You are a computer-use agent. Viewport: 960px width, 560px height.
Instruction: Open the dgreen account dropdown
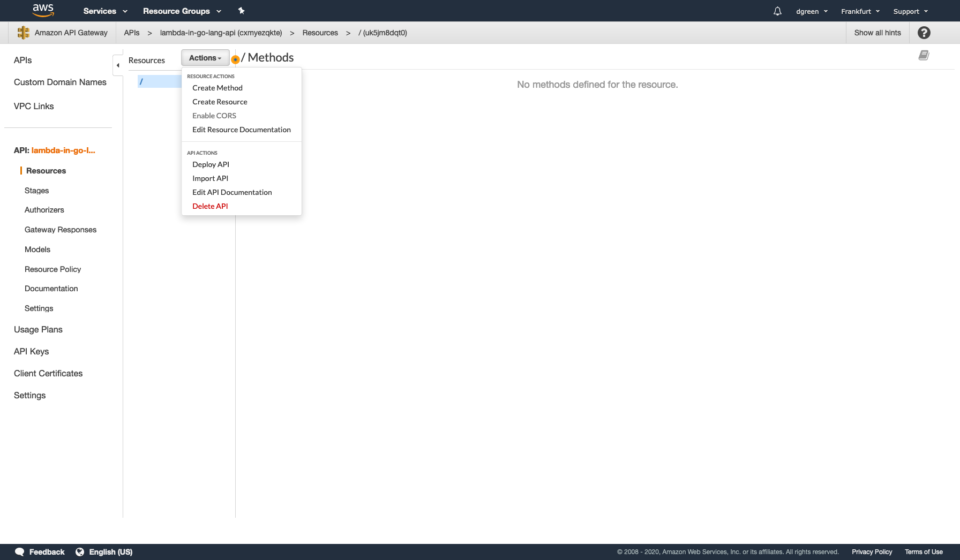tap(812, 11)
